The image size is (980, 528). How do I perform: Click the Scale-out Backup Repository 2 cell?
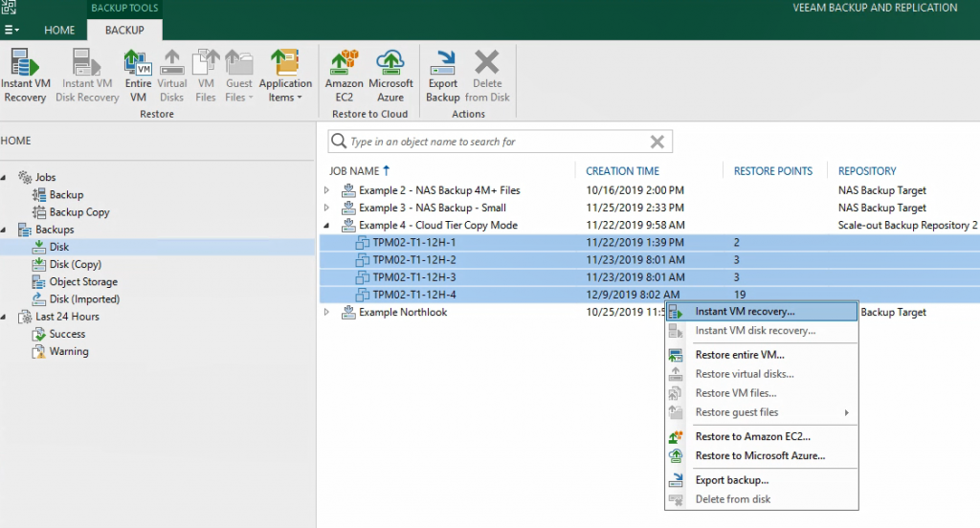(907, 225)
